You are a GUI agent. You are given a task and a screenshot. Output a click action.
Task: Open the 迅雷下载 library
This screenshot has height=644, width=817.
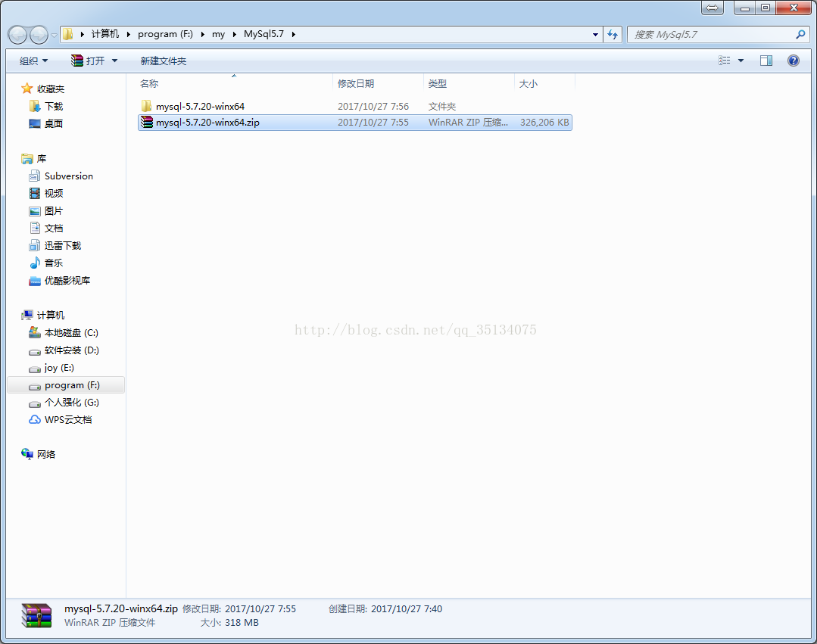tap(63, 245)
